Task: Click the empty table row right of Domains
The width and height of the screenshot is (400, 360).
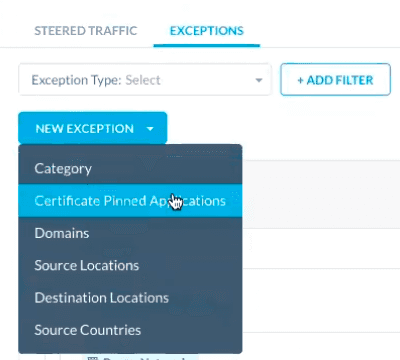Action: (321, 248)
